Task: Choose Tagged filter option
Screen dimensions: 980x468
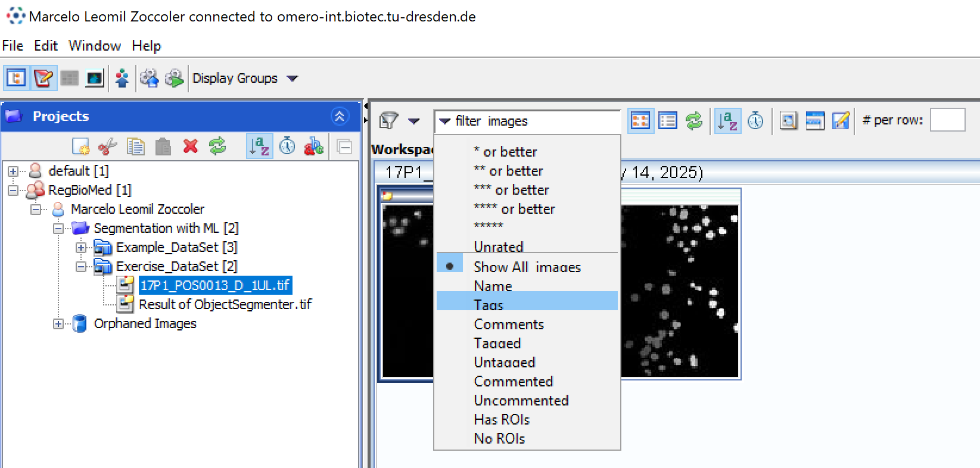Action: coord(527,344)
